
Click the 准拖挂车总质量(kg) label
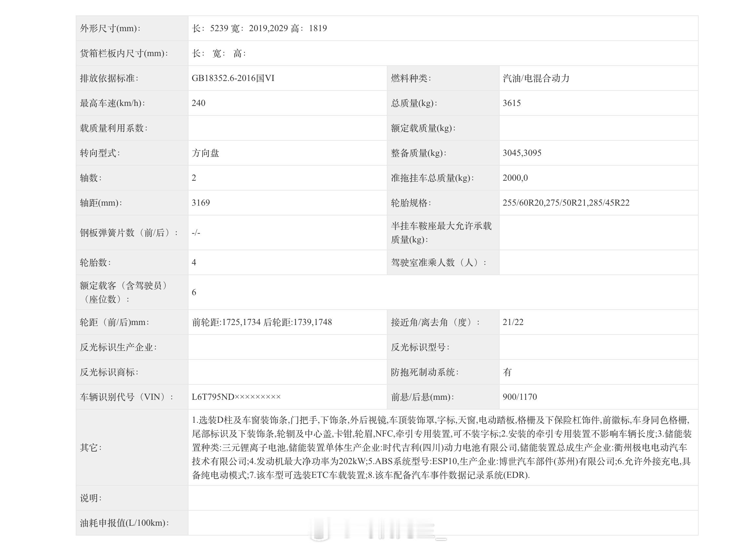[432, 178]
